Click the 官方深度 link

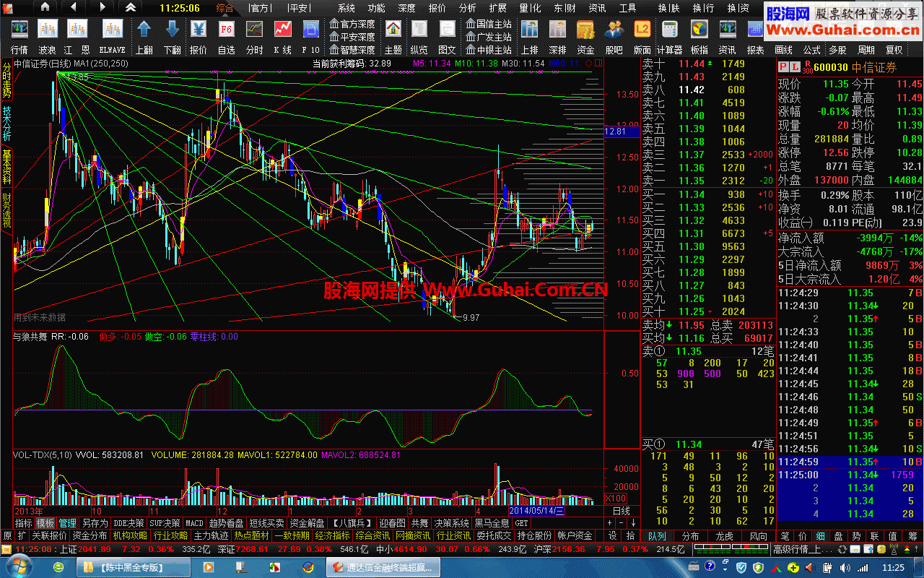coord(352,24)
